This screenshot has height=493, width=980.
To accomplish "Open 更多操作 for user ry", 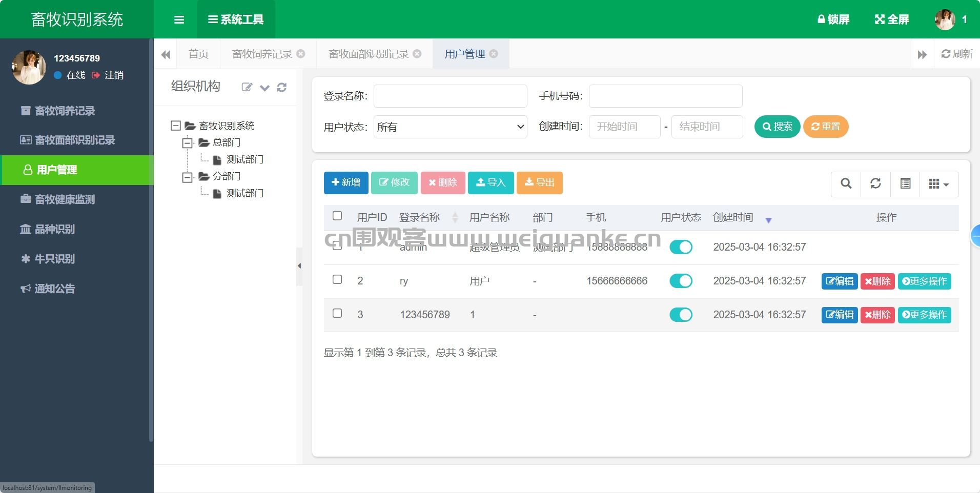I will click(925, 281).
